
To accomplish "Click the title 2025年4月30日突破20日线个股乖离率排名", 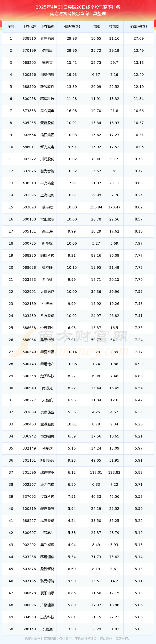I will coord(78,7).
